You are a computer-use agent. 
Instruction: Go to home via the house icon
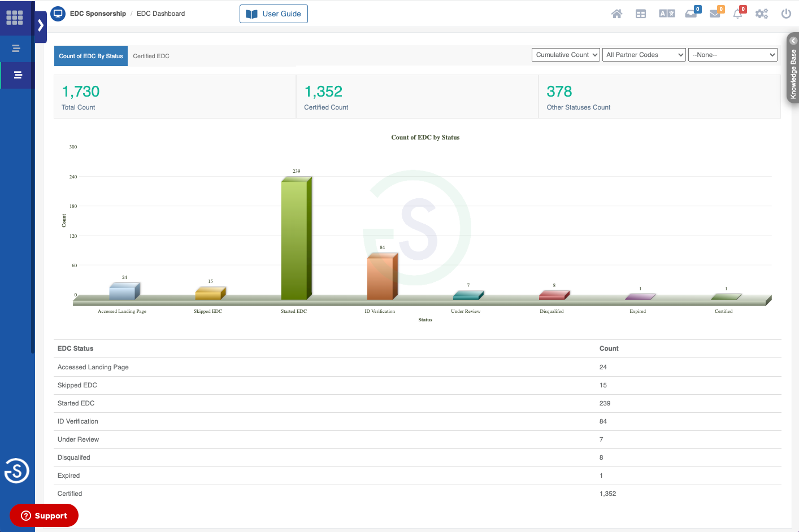click(616, 14)
